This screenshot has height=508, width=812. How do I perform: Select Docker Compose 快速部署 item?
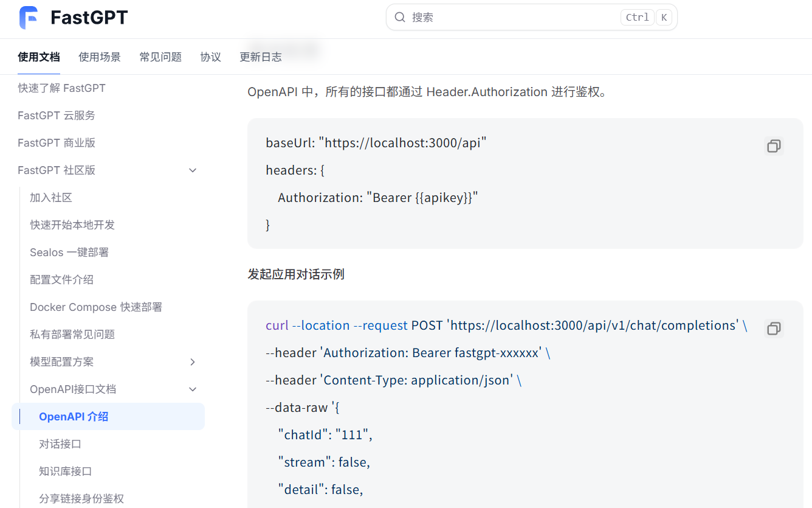96,307
